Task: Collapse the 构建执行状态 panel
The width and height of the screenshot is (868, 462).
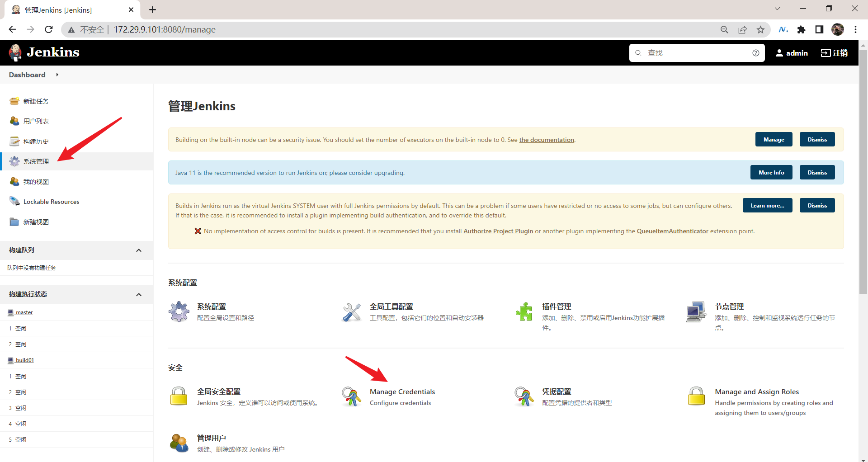Action: pyautogui.click(x=139, y=295)
